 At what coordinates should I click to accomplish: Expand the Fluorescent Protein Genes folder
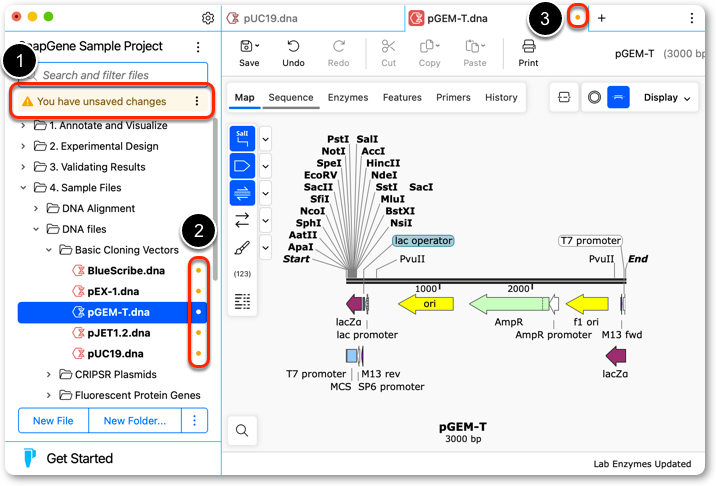coord(48,395)
